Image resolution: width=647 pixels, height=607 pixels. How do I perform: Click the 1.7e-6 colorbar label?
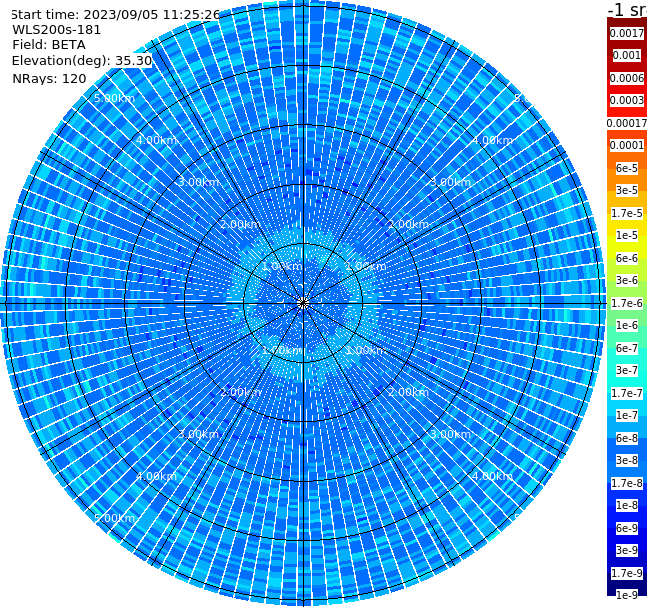[627, 303]
